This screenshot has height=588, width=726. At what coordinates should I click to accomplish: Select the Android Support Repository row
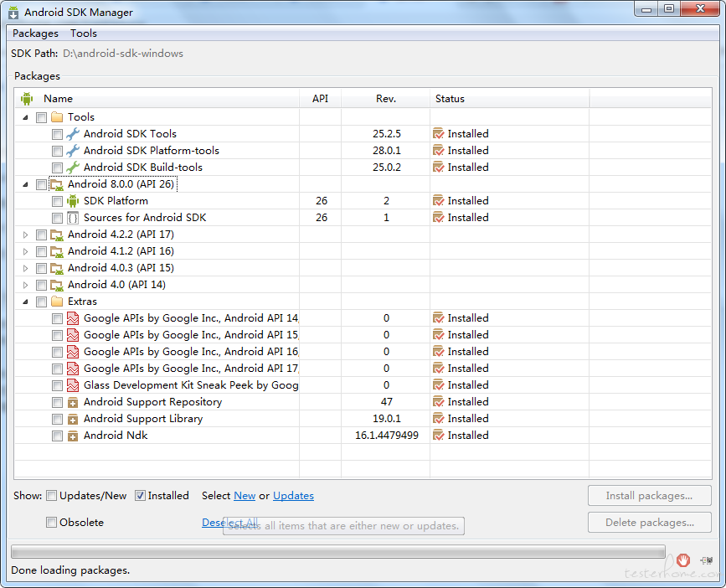coord(363,402)
